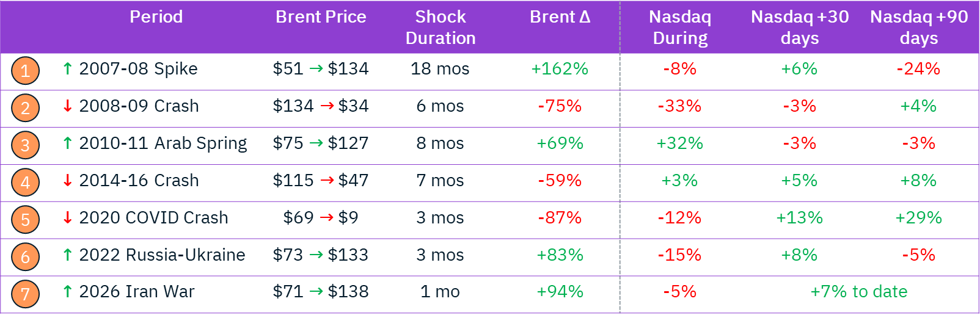980x315 pixels.
Task: Click the 2010-11 Arab Spring label
Action: point(163,143)
